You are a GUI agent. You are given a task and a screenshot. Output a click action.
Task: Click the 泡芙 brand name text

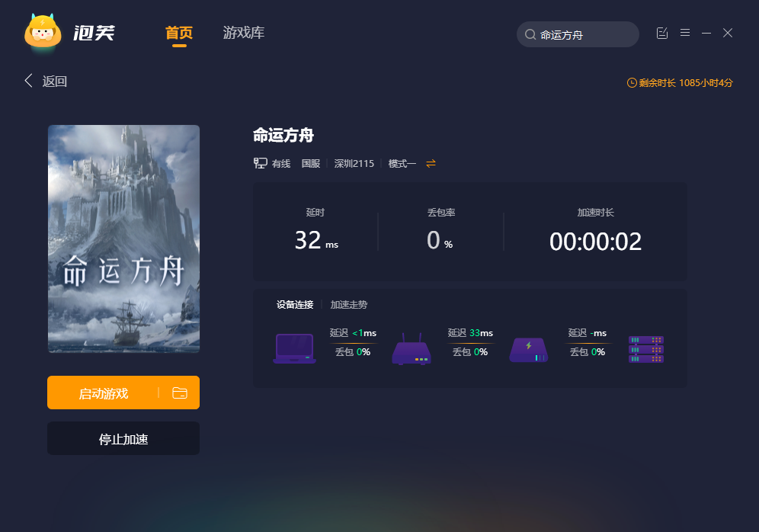94,33
